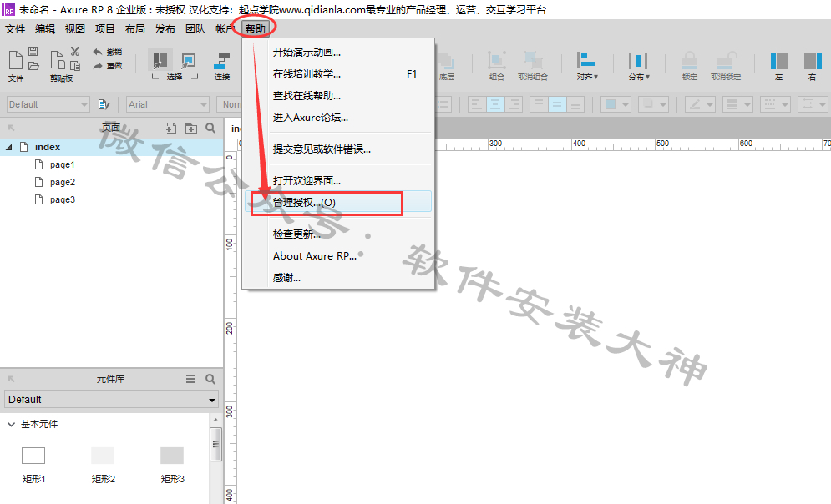Open the 项目 menu

[105, 28]
